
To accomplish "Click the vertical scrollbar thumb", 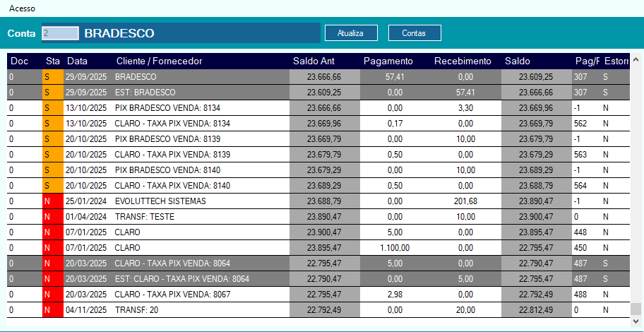I will [x=636, y=309].
